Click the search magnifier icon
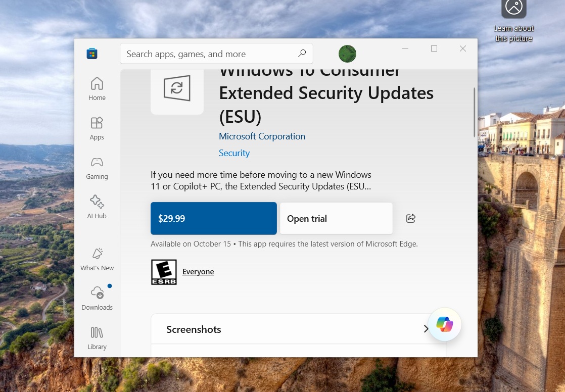 coord(302,54)
